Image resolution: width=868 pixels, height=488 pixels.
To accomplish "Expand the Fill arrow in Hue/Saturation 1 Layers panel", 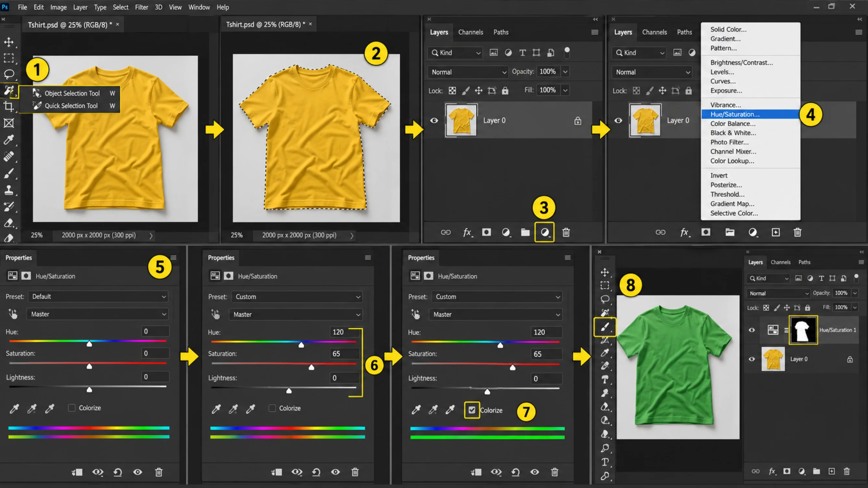I will click(855, 307).
